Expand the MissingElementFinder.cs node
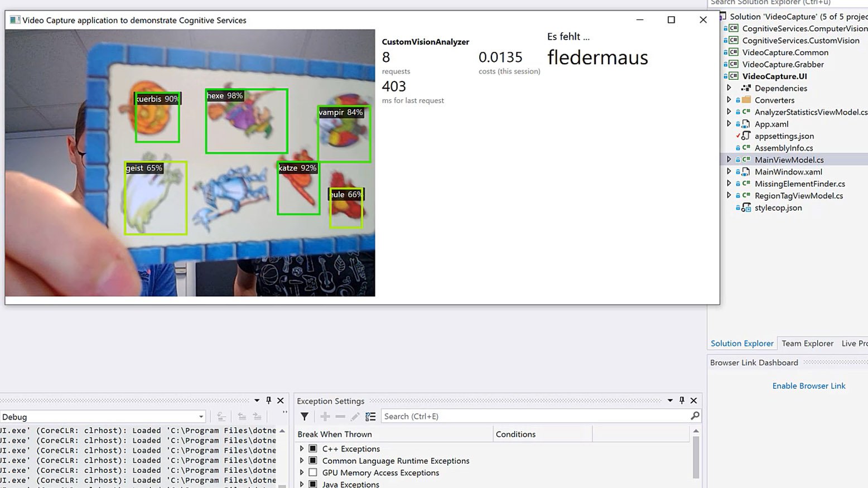 tap(729, 183)
